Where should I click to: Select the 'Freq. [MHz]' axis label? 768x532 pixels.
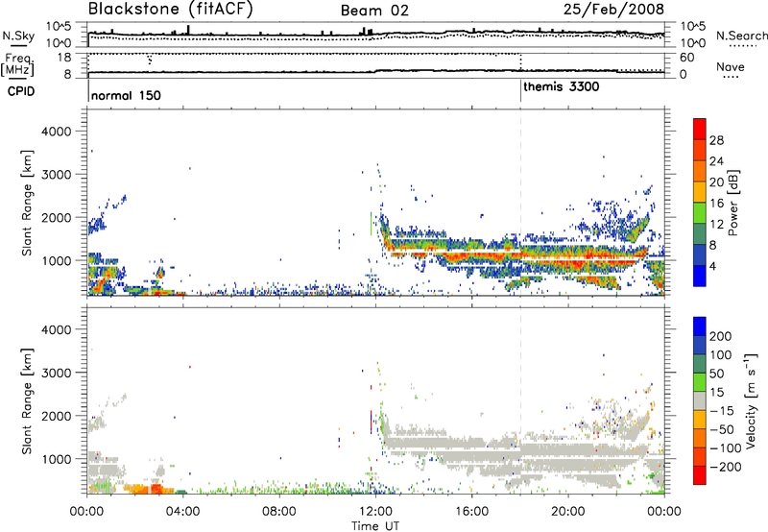pyautogui.click(x=17, y=64)
